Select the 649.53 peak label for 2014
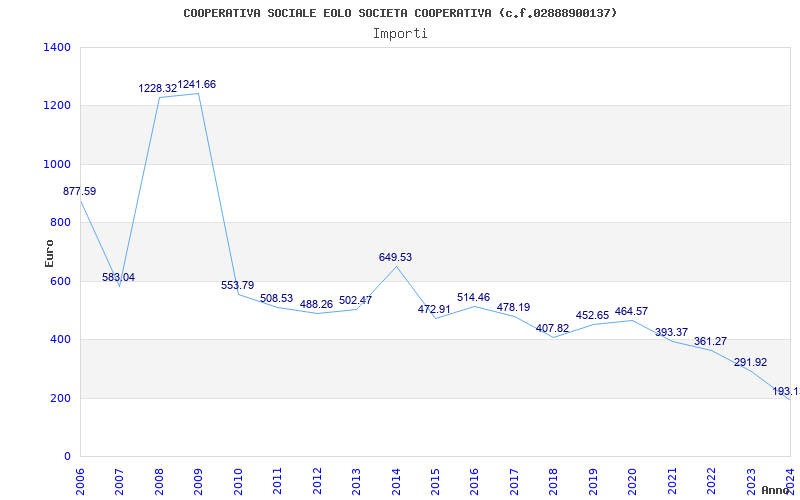The image size is (800, 500). tap(395, 257)
